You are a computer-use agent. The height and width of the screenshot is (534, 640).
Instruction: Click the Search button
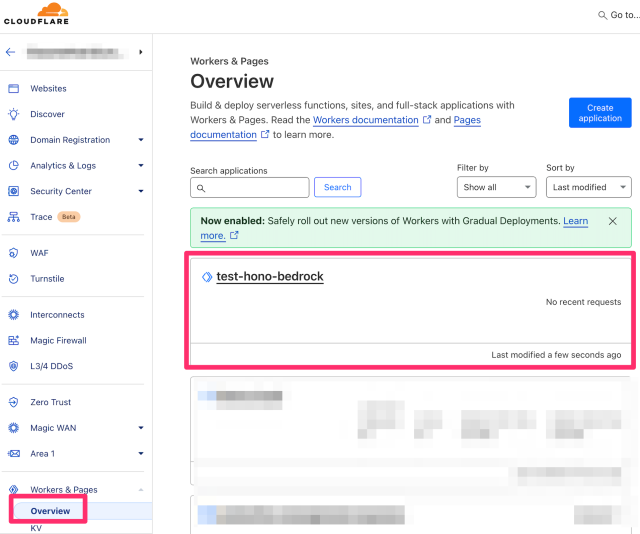[x=338, y=187]
